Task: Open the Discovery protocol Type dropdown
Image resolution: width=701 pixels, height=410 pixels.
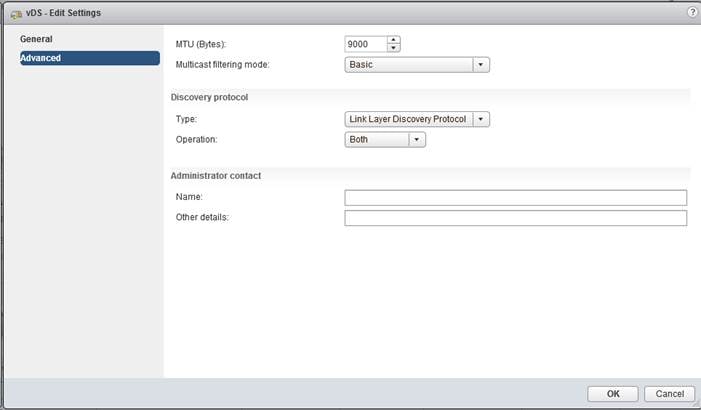Action: (x=417, y=119)
